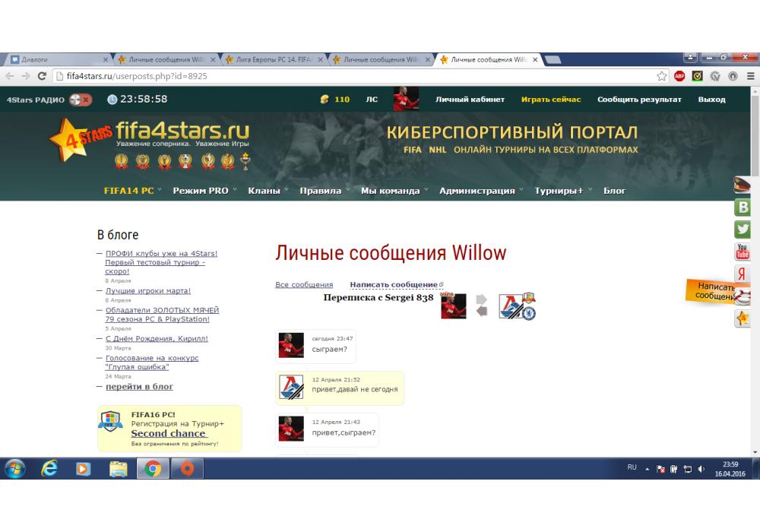Switch to the Лига Европы PC 14 tab
Viewport: 760px width, 532px height.
click(274, 59)
